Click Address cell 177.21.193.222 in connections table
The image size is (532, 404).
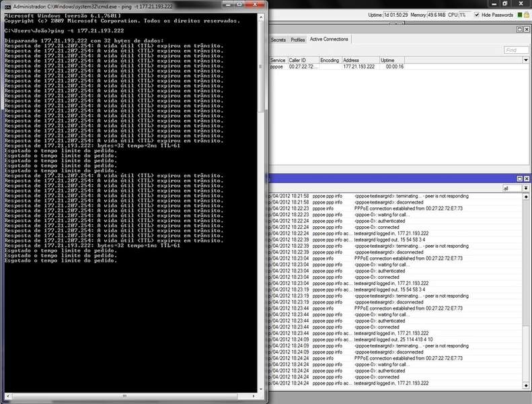click(x=358, y=67)
